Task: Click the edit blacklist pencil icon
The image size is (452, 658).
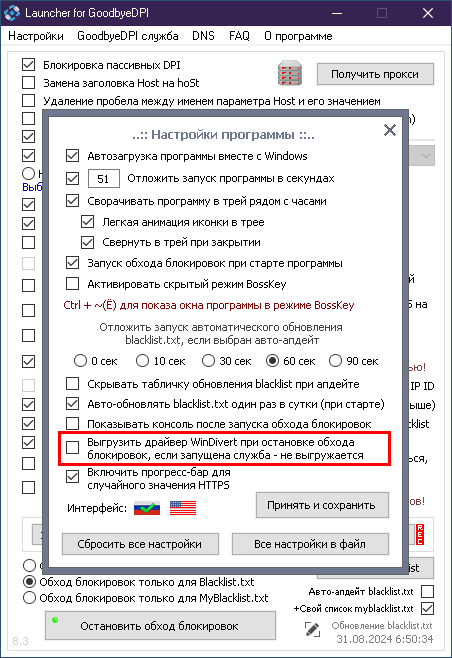Action: pyautogui.click(x=312, y=629)
